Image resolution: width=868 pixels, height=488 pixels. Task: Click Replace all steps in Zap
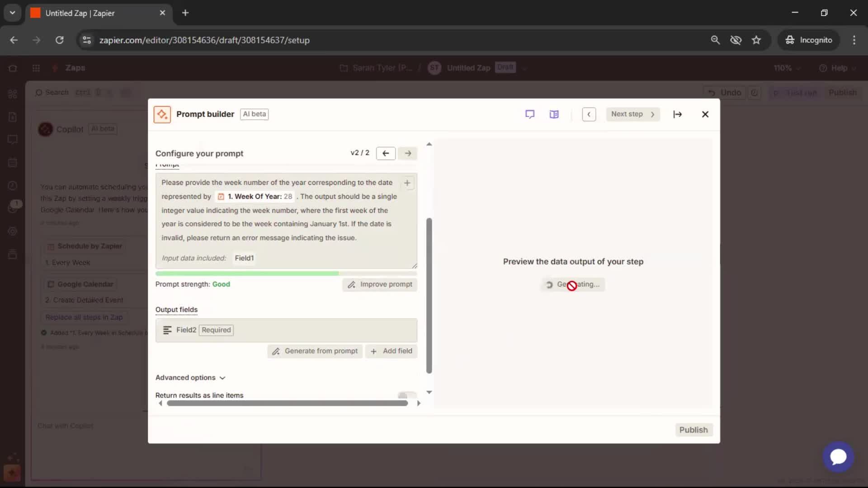tap(84, 317)
